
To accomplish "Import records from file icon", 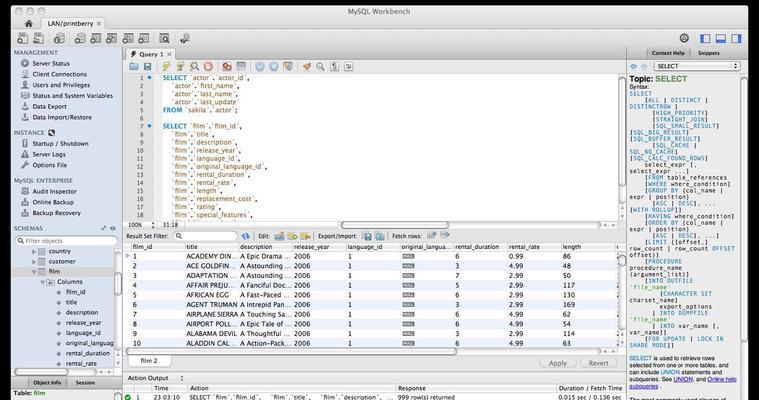I will pos(380,236).
